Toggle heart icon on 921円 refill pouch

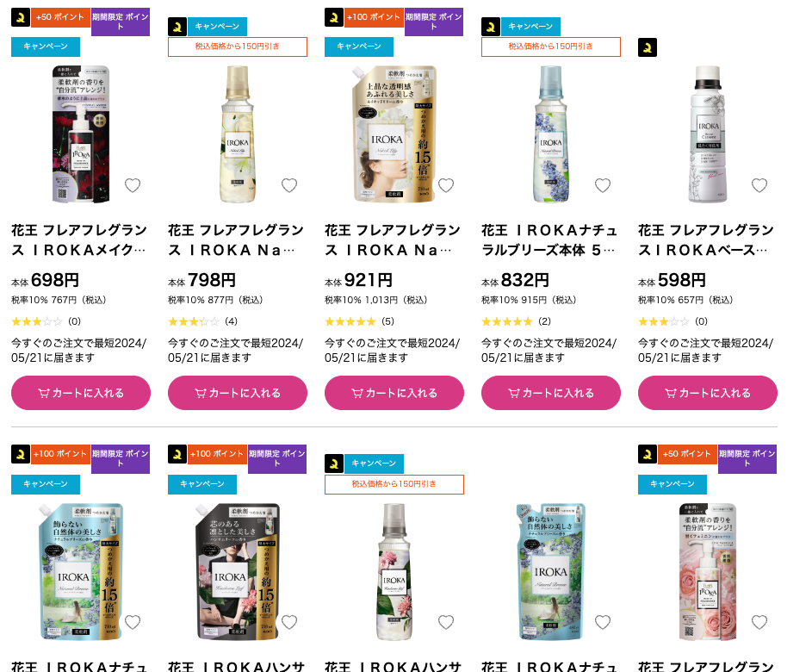coord(446,185)
